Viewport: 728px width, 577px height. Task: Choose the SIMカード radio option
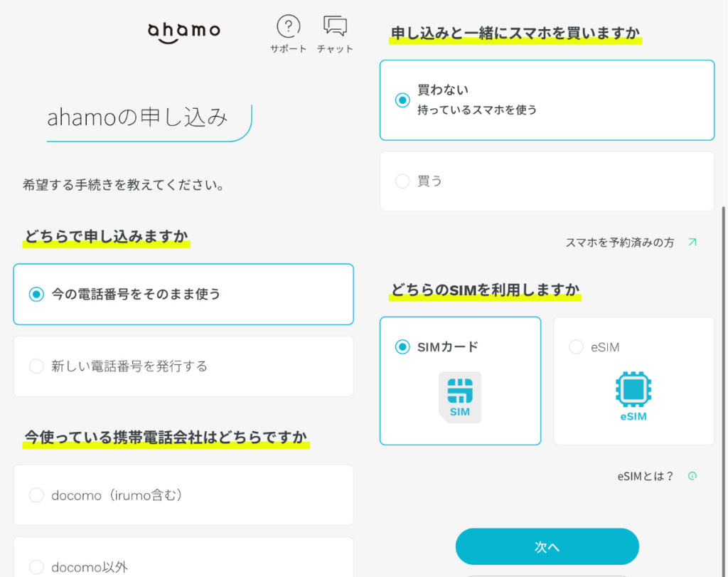click(460, 381)
